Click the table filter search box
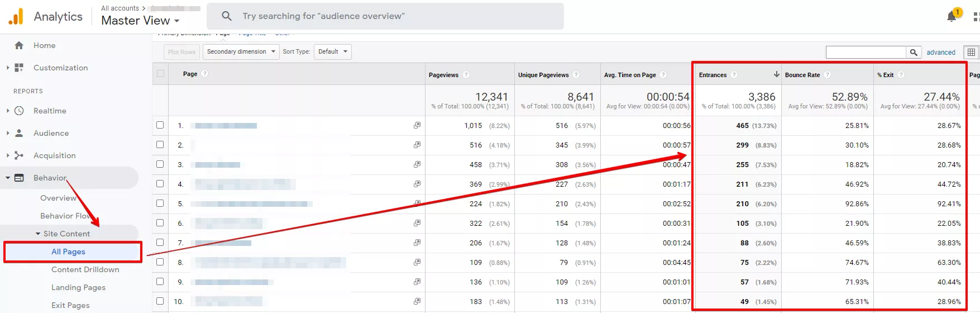980x313 pixels. click(866, 52)
